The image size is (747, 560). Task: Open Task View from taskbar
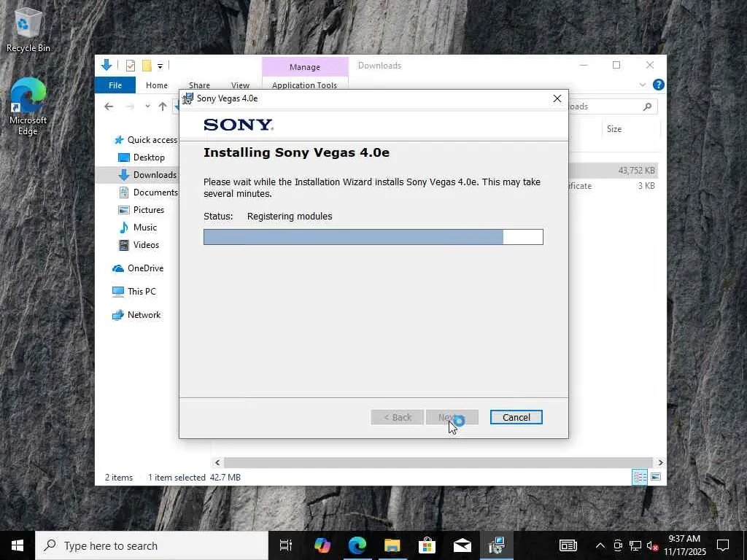(286, 545)
